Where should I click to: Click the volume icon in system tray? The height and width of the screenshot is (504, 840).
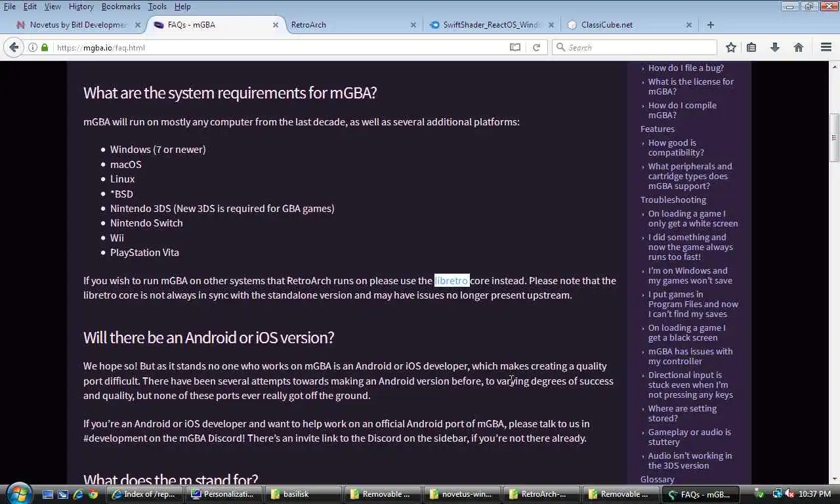click(x=789, y=494)
